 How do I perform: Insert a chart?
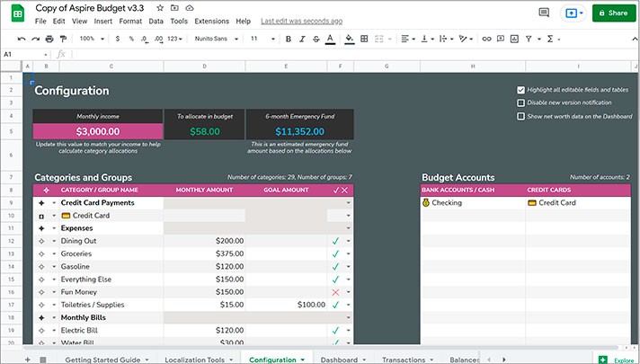pos(514,39)
